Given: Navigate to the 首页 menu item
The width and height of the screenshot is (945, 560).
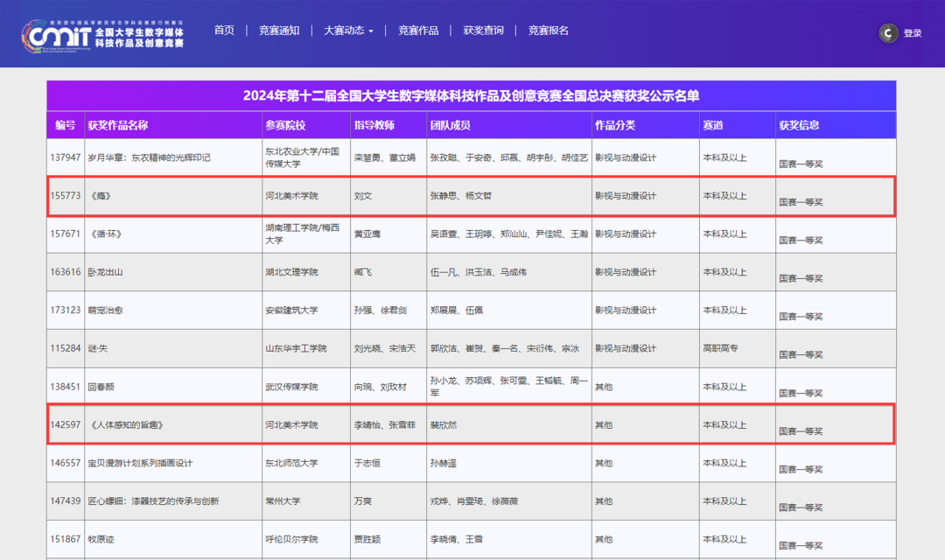Looking at the screenshot, I should [x=223, y=29].
